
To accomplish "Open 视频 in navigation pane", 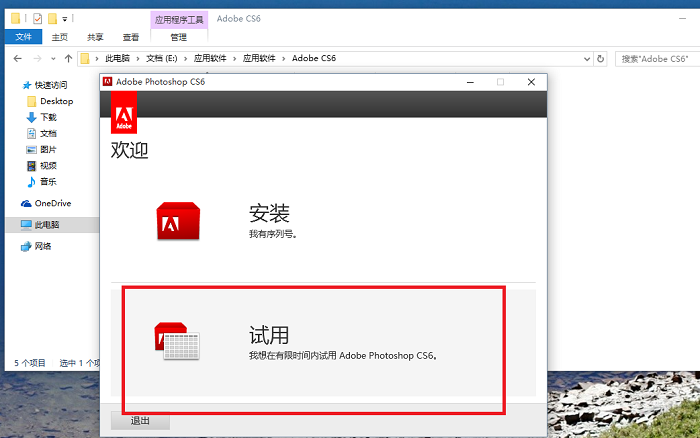I will click(48, 166).
